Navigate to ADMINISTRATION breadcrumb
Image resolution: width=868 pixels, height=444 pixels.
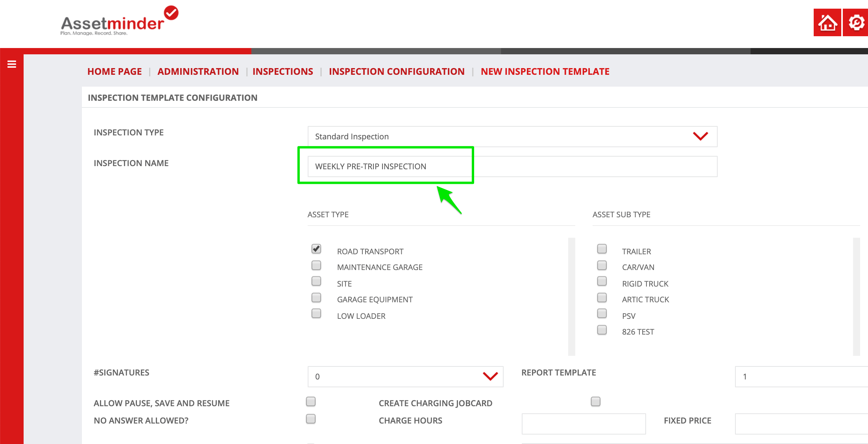pyautogui.click(x=198, y=71)
